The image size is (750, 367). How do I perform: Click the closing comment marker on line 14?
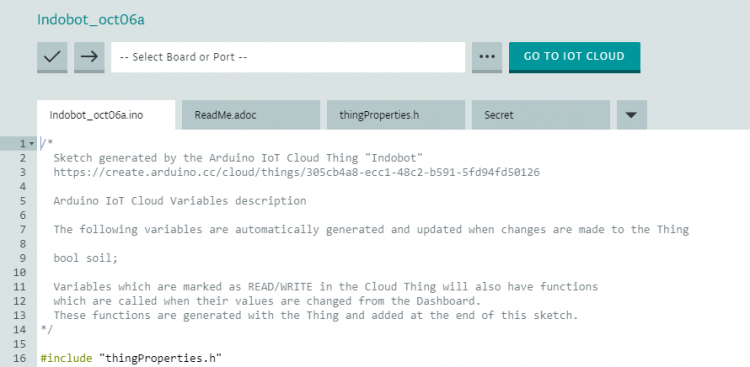pyautogui.click(x=47, y=330)
